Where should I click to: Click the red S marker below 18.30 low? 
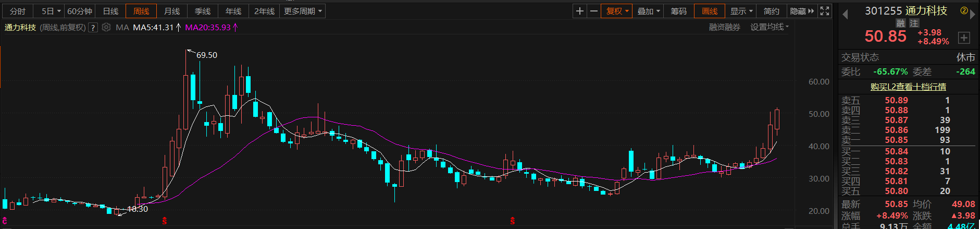click(165, 221)
